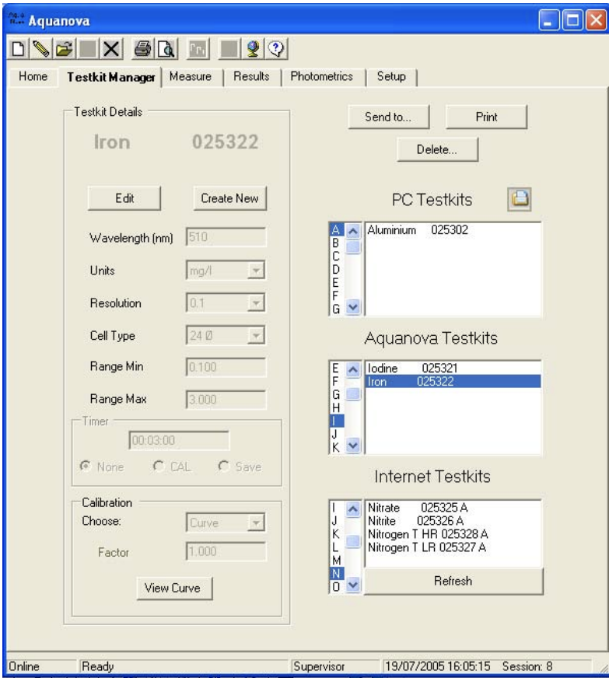Click the New document toolbar icon

(x=18, y=48)
